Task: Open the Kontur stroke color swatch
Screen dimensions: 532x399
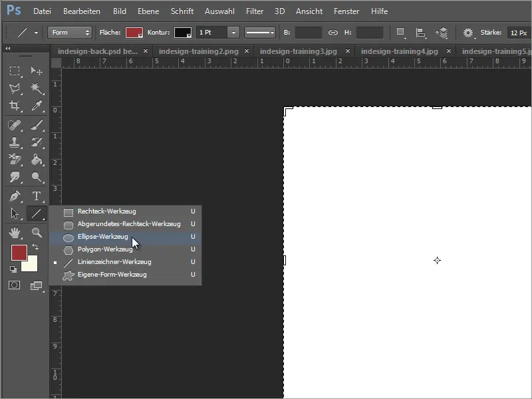Action: [183, 33]
